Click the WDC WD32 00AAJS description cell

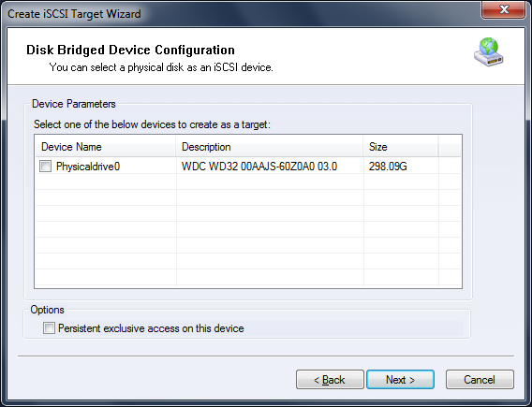click(259, 167)
